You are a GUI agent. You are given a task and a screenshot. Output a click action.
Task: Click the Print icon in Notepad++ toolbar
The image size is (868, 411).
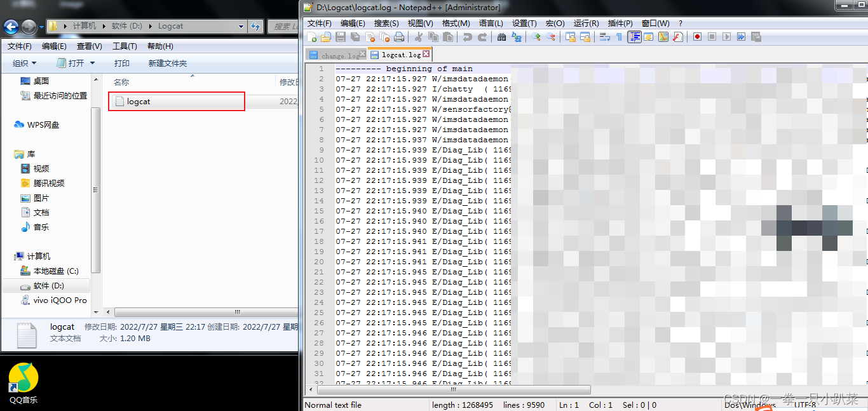pyautogui.click(x=399, y=37)
